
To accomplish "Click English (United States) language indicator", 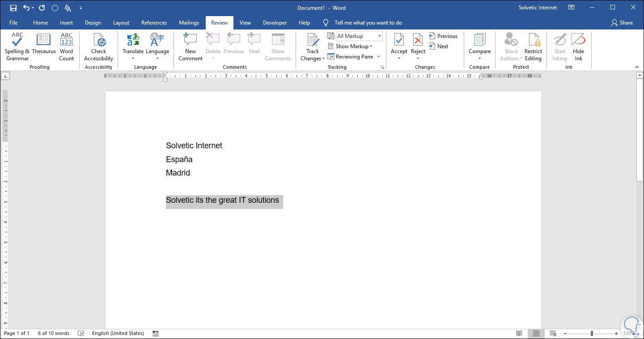I will click(118, 333).
